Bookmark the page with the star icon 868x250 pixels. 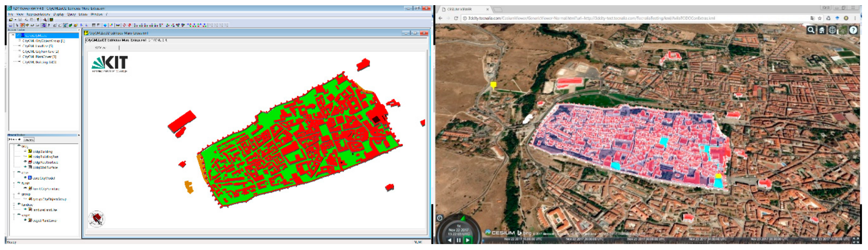[x=820, y=18]
